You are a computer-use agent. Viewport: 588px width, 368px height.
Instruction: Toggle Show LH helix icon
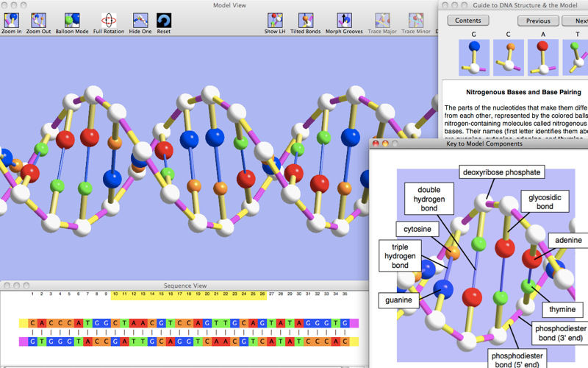pos(275,21)
